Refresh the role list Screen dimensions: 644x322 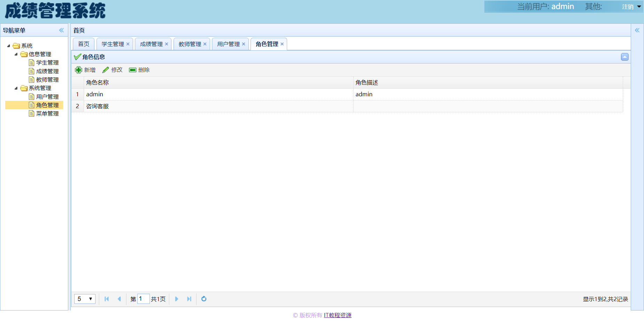204,299
